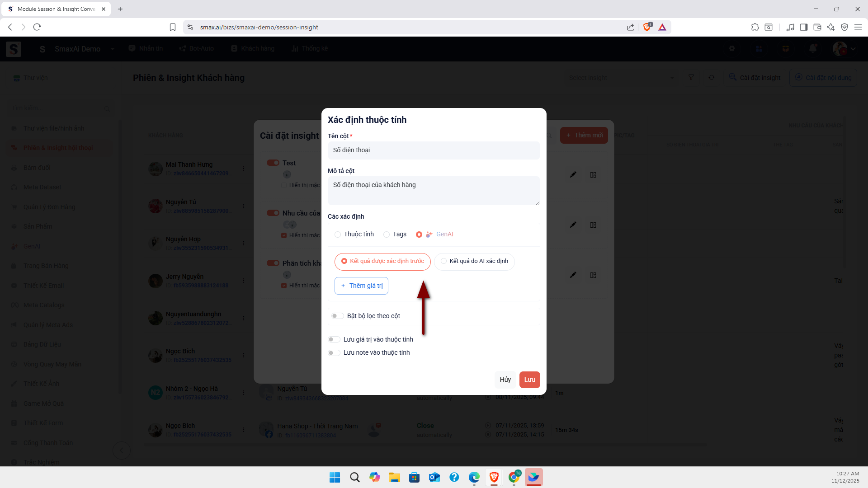Click the share page icon in address bar

coord(631,27)
